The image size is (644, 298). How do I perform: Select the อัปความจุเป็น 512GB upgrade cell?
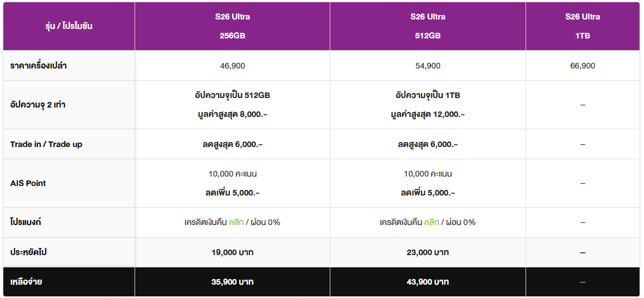(x=232, y=105)
